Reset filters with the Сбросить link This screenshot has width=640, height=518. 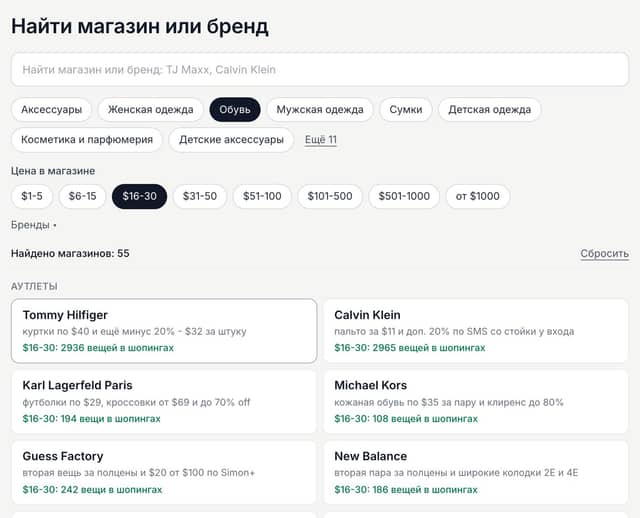(x=604, y=253)
